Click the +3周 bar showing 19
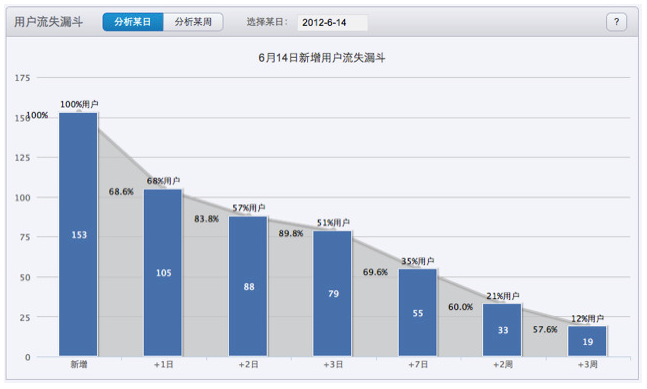 click(587, 341)
